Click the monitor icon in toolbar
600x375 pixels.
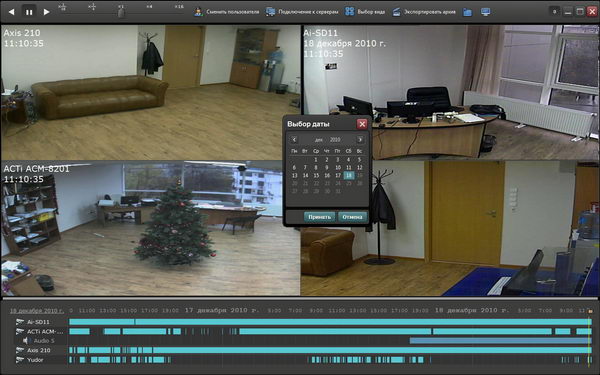point(485,12)
